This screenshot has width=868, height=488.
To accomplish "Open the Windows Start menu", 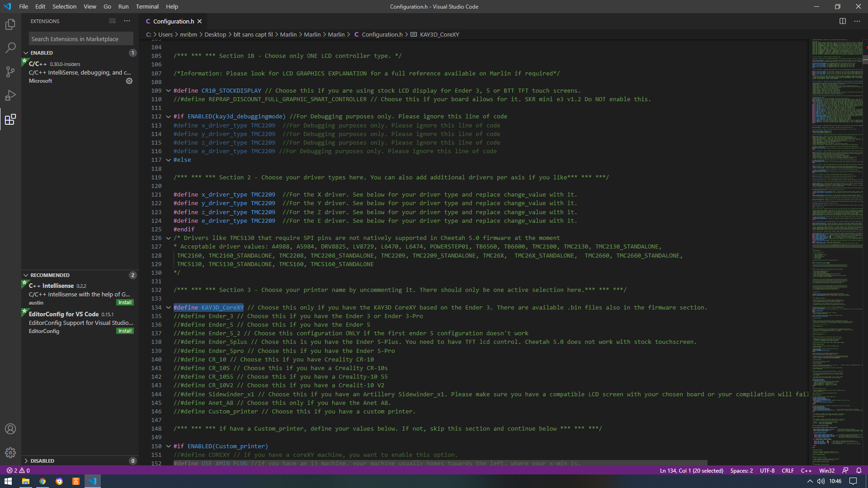I will tap(8, 481).
